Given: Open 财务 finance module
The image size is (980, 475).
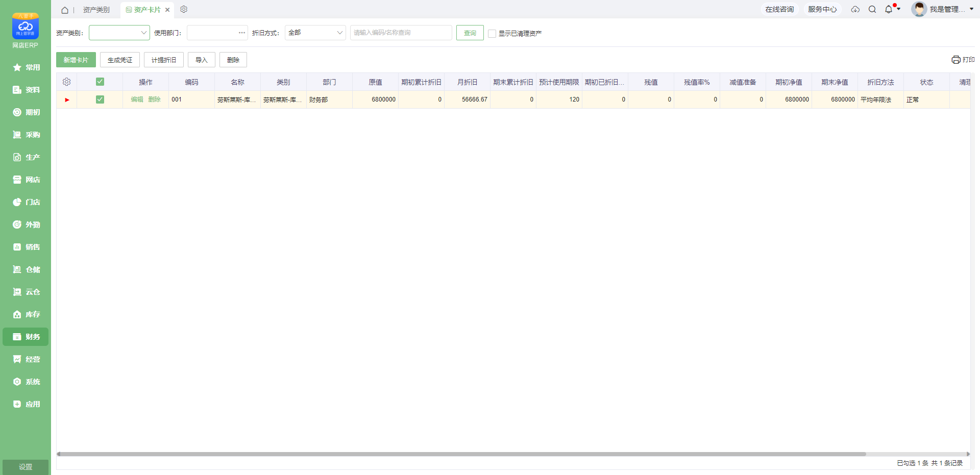Looking at the screenshot, I should pyautogui.click(x=26, y=337).
